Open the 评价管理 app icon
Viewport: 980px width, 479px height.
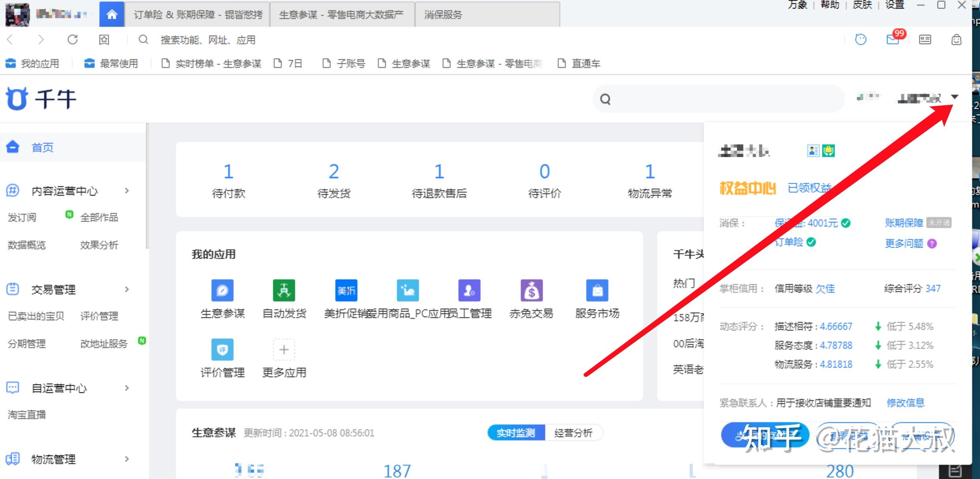(223, 350)
